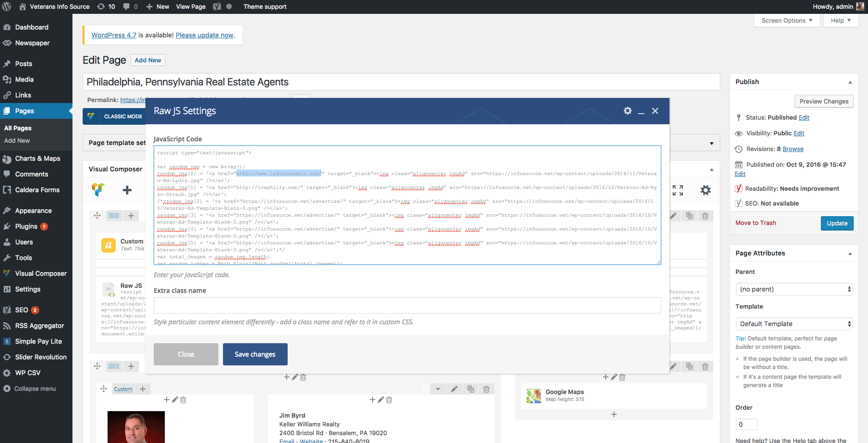Viewport: 868px width, 443px height.
Task: Click the Charts & Maps sidebar icon
Action: (x=7, y=159)
